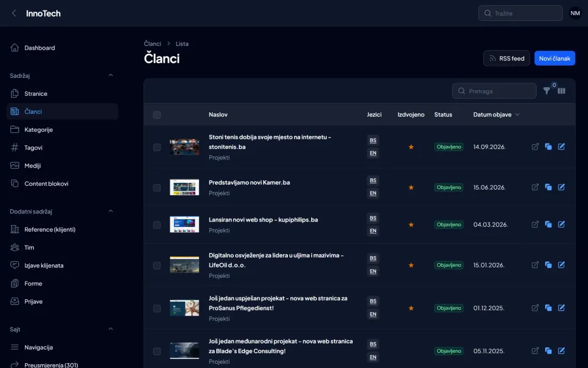Click BS language badge of Stoni tenis

pyautogui.click(x=373, y=140)
